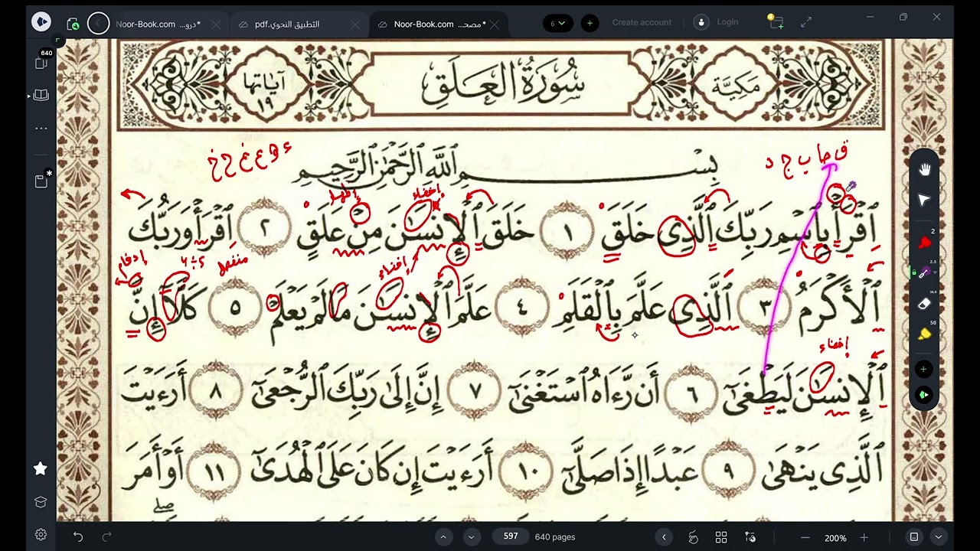Click the sync lock icon in title bar
Viewport: 980px width, 551px height.
click(x=73, y=24)
